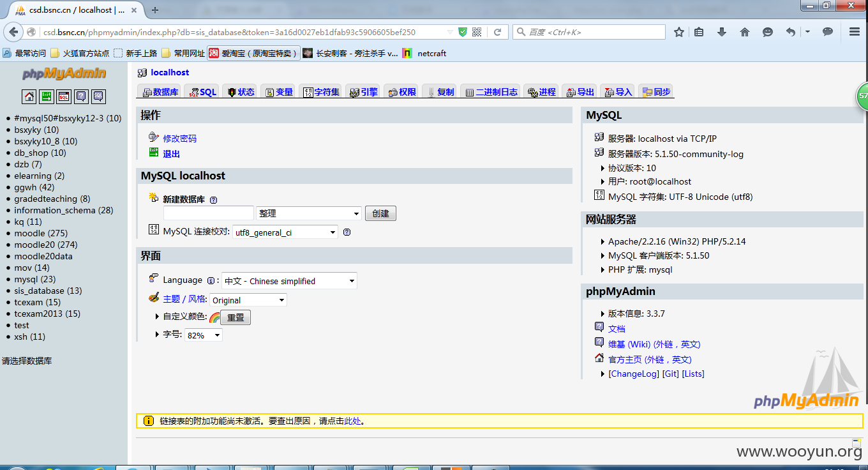Open the Git link

[x=671, y=374]
